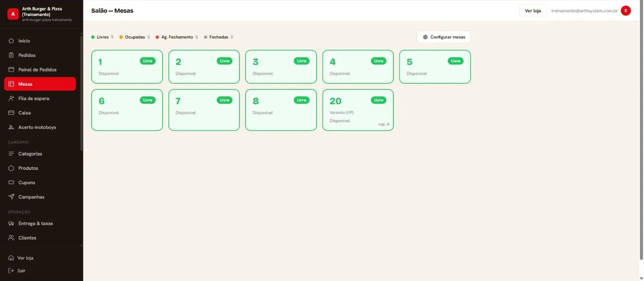
Task: Click Configurar mesas button
Action: click(x=444, y=37)
